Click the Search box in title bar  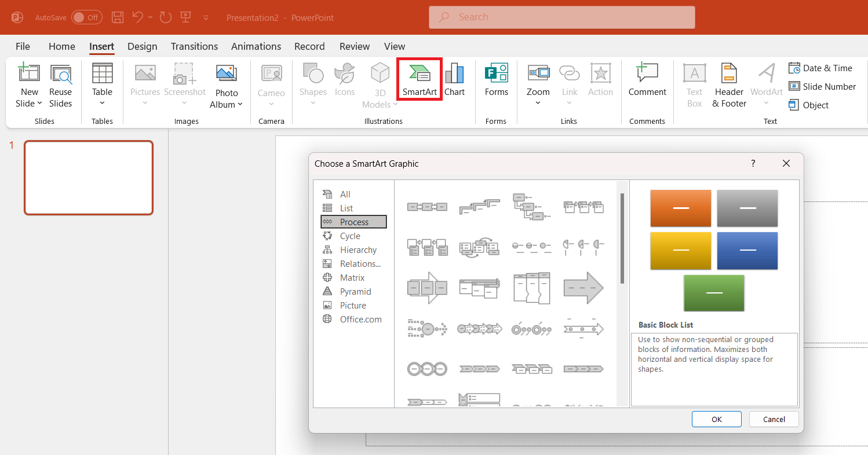point(562,17)
